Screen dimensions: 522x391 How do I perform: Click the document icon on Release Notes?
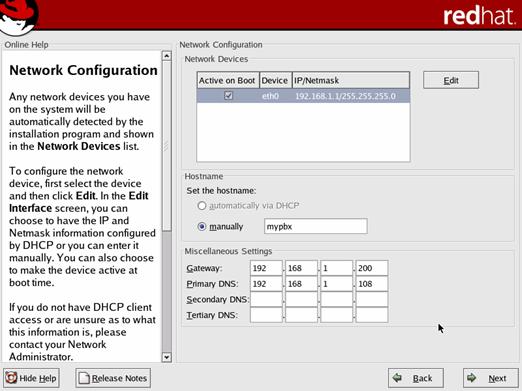coord(84,378)
